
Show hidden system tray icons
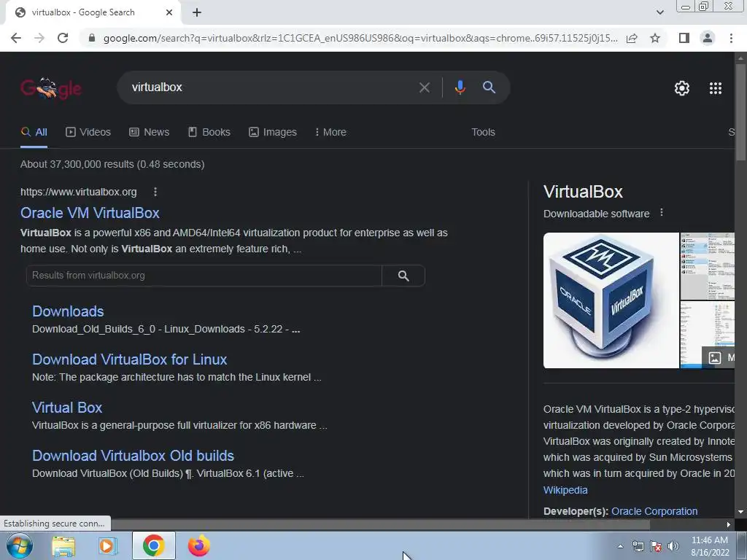pos(620,546)
